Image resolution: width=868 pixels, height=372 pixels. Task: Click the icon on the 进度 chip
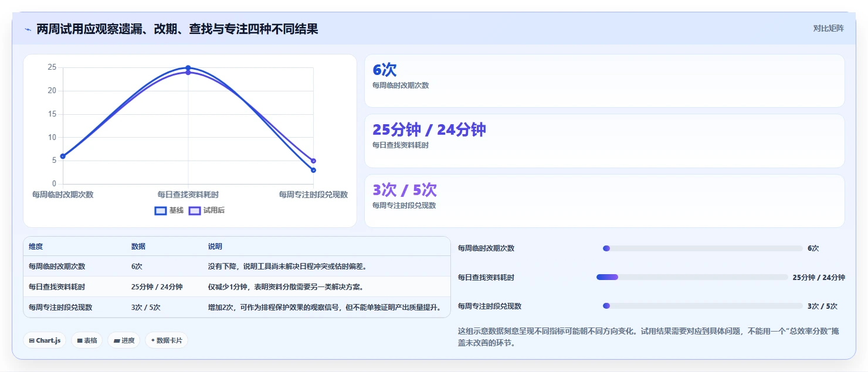coord(117,340)
